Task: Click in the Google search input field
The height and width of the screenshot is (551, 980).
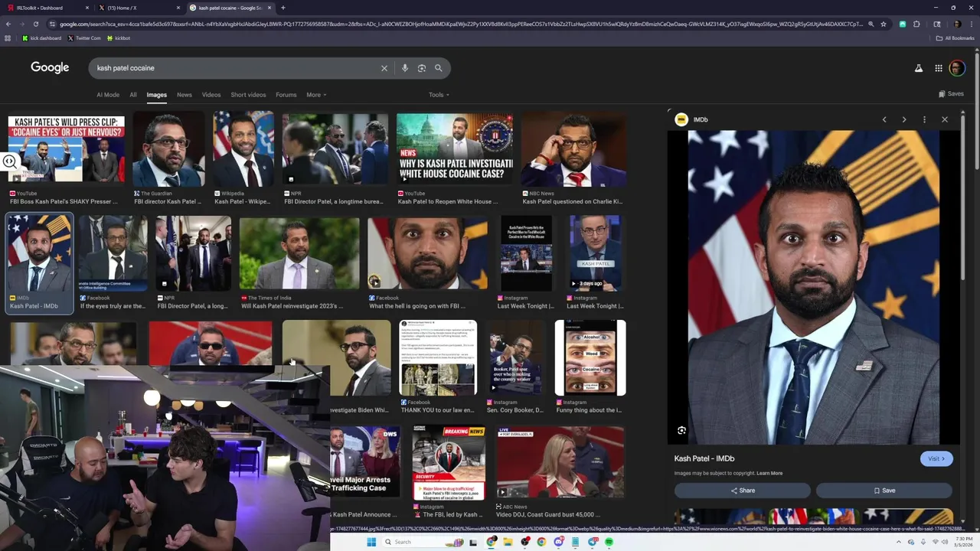Action: pos(234,68)
